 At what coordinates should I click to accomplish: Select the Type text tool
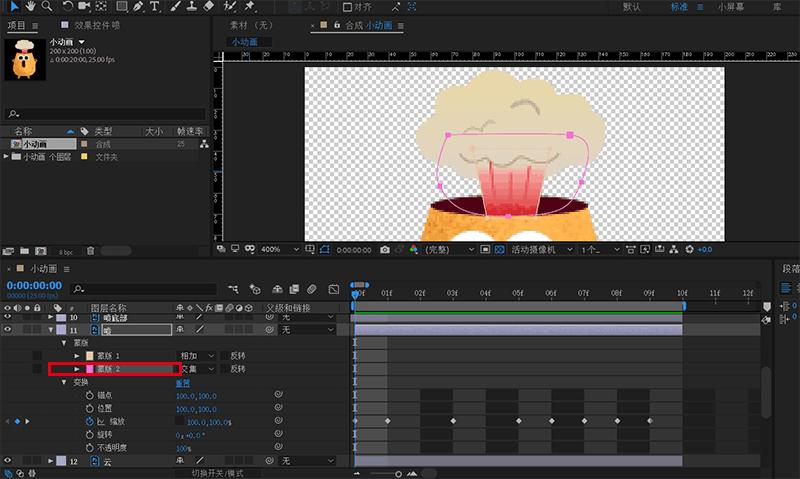point(155,7)
